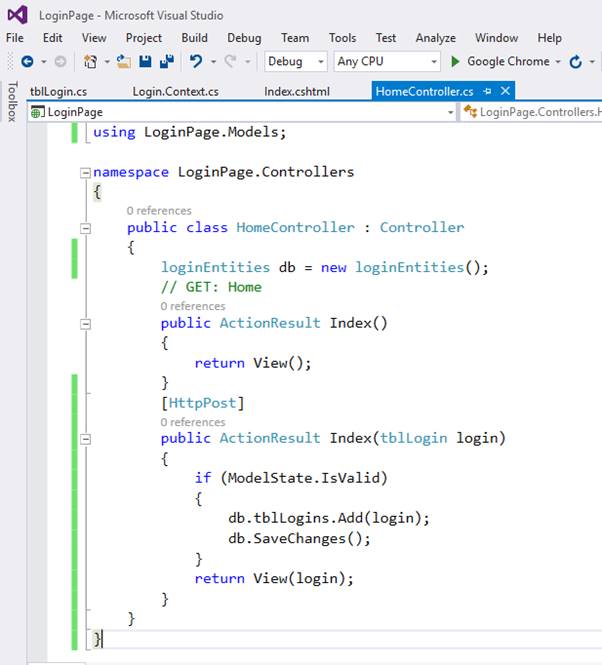Switch to the Login.Context.cs tab

tap(176, 92)
